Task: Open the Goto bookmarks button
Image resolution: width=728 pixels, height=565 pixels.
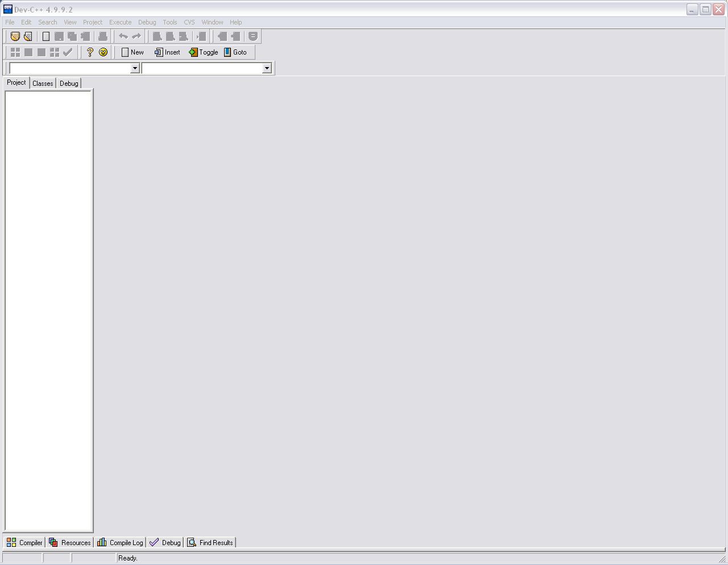Action: tap(235, 52)
